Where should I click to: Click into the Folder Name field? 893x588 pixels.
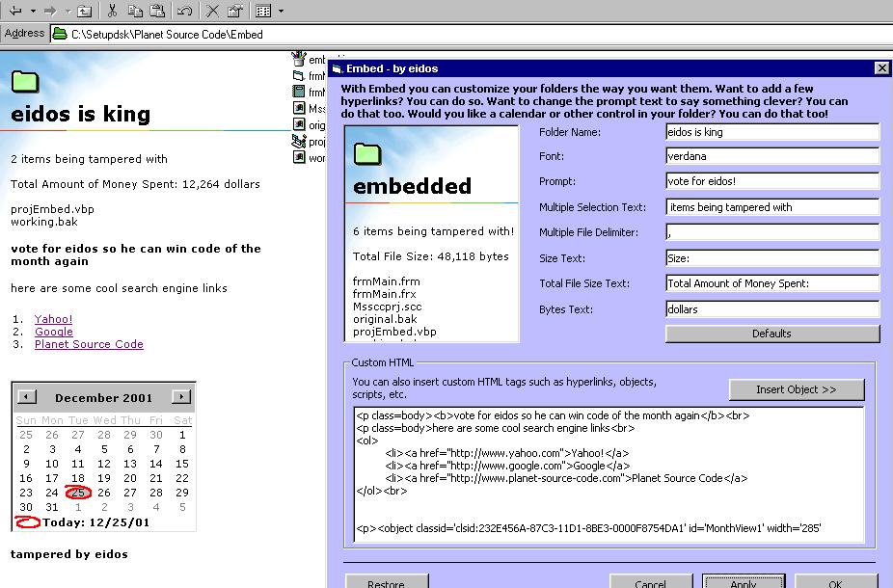point(771,132)
